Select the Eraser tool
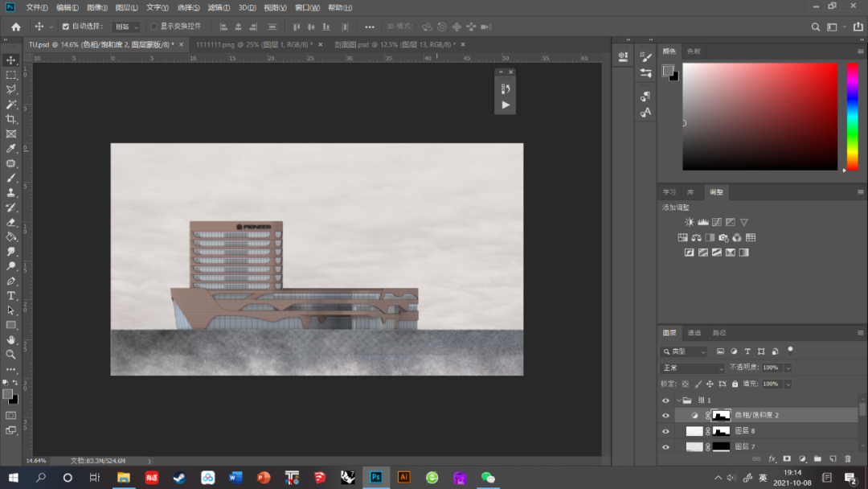This screenshot has width=868, height=489. point(11,222)
